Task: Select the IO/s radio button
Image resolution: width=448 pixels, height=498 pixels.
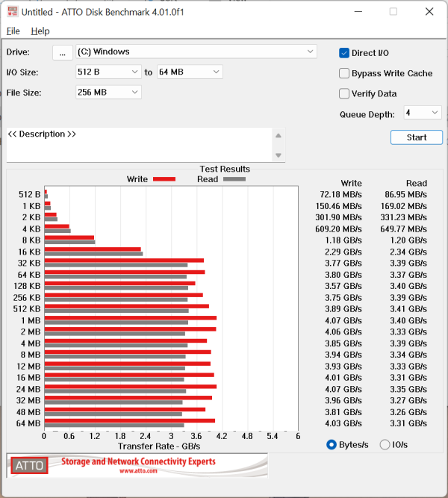Action: tap(385, 445)
